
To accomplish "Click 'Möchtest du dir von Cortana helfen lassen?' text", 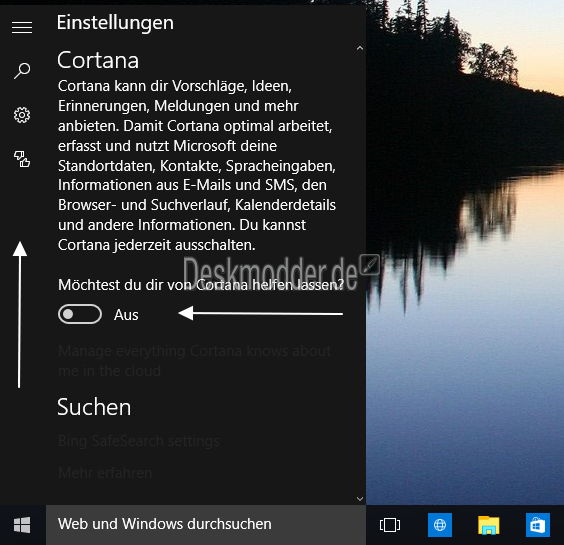I will pos(201,285).
